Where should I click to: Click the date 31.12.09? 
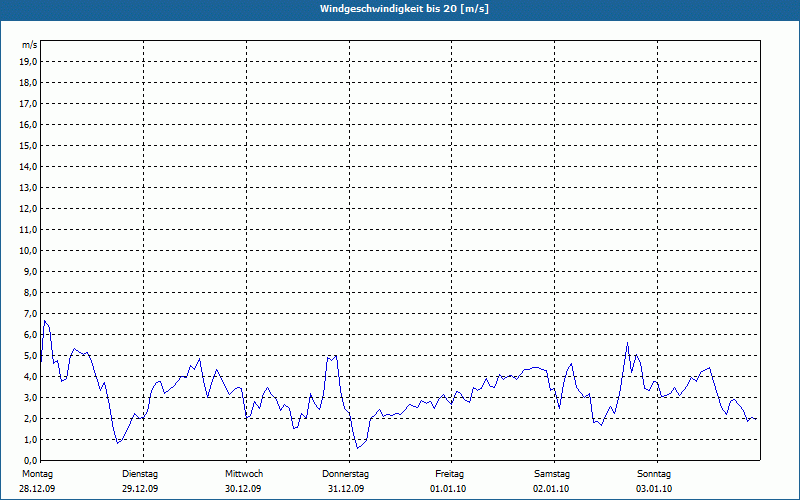click(346, 489)
